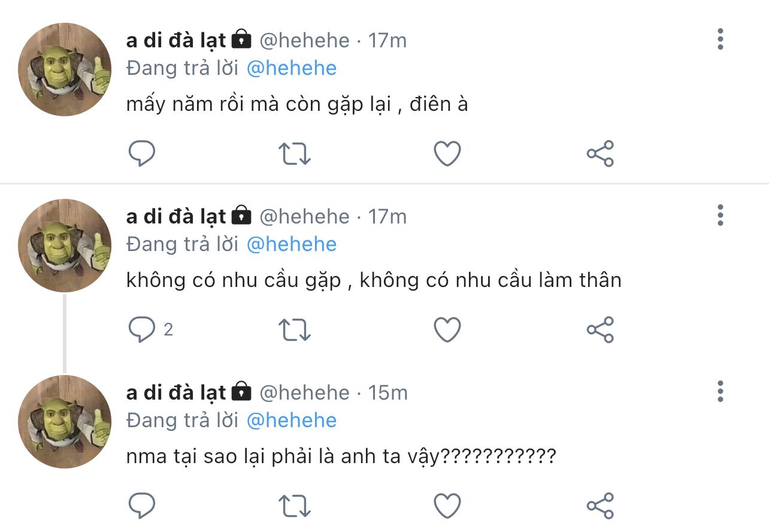Like the "mấy năm rồi" tweet

point(447,154)
